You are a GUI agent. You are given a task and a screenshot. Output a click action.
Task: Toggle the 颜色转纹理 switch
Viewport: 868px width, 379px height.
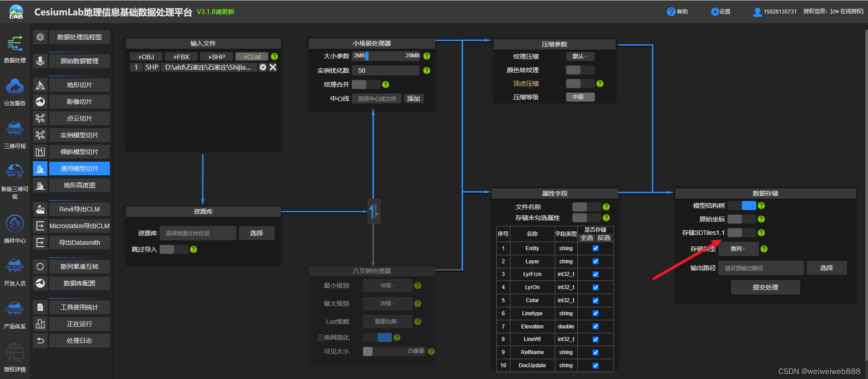(580, 70)
